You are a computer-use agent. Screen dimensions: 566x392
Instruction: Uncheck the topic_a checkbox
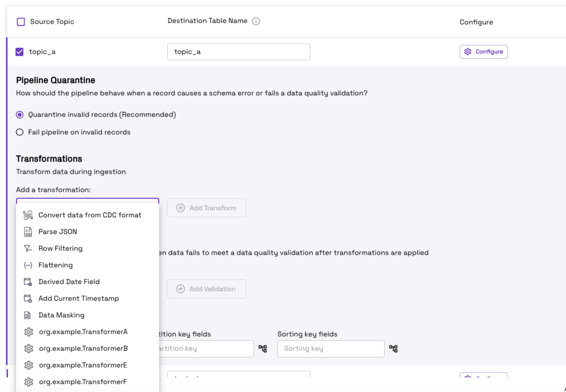(19, 52)
